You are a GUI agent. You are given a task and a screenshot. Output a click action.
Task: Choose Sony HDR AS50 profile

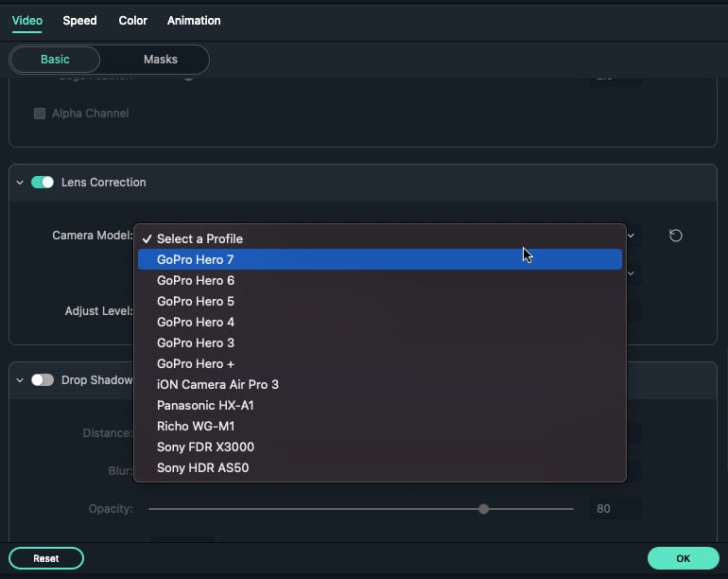click(x=380, y=468)
